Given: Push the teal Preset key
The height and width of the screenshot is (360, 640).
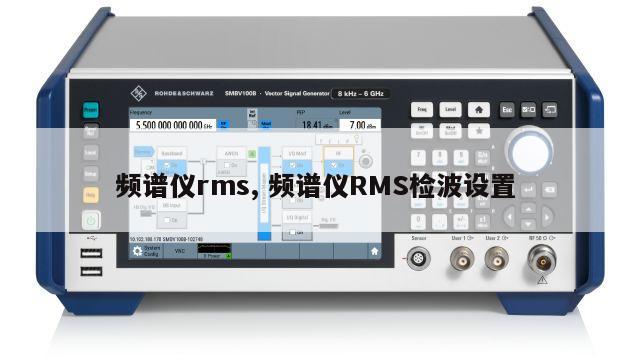Looking at the screenshot, I should pos(90,110).
